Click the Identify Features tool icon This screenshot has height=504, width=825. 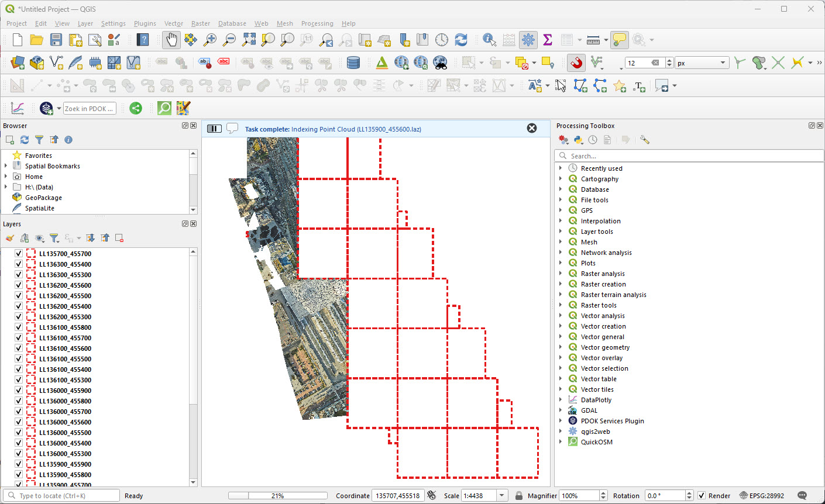click(489, 40)
